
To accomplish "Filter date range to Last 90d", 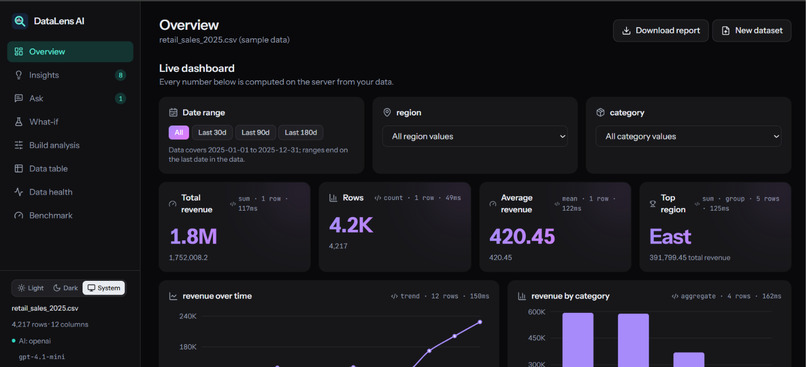I will click(x=255, y=133).
